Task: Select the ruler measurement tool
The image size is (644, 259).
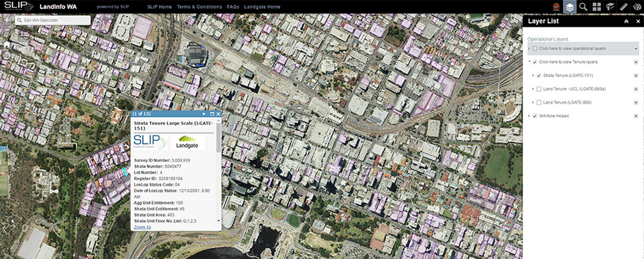Action: (623, 6)
